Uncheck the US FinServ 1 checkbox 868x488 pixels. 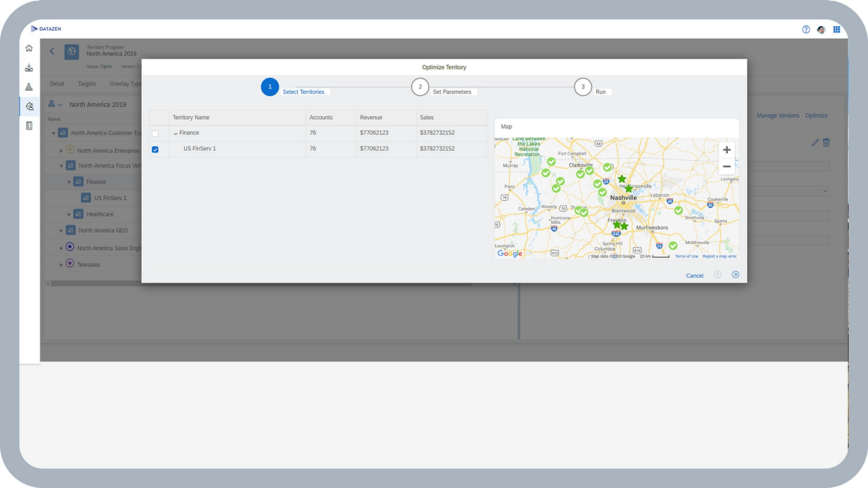(x=155, y=149)
